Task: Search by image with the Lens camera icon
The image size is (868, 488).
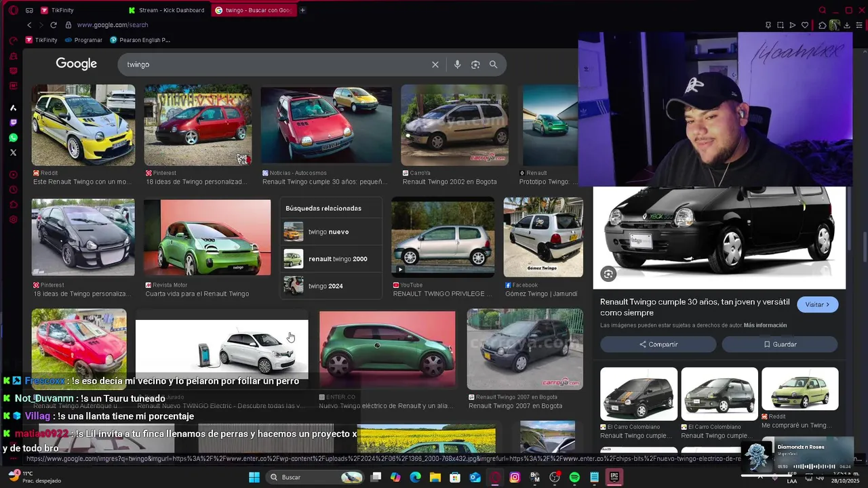Action: (475, 64)
